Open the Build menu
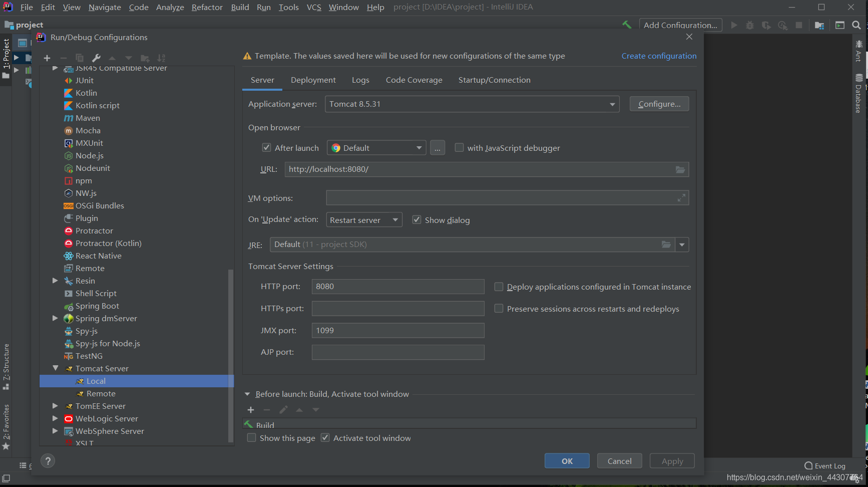Screen dimensions: 868x487 click(x=240, y=7)
